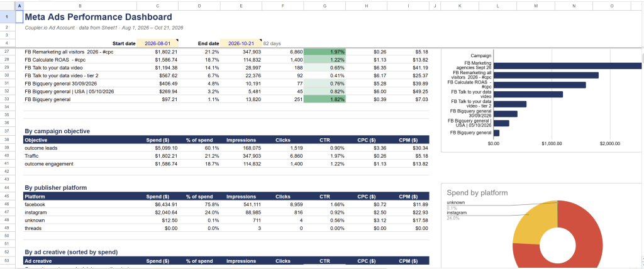Screen dimensions: 644x269
Task: Click the 1.82% CTR cell for FB Bigquery general
Action: (x=325, y=99)
